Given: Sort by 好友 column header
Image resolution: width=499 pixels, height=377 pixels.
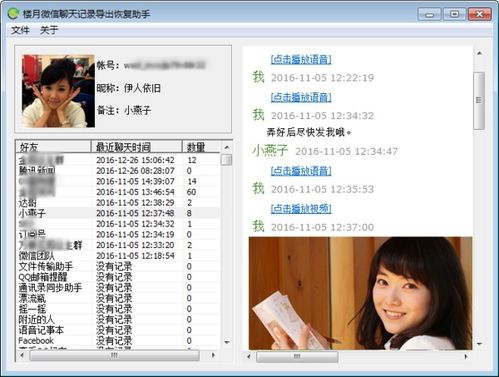Looking at the screenshot, I should point(53,147).
